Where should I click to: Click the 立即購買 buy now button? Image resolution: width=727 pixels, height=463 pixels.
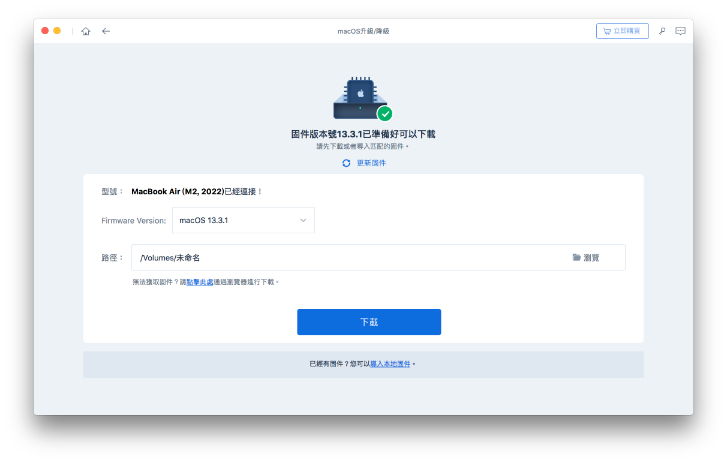click(x=622, y=31)
